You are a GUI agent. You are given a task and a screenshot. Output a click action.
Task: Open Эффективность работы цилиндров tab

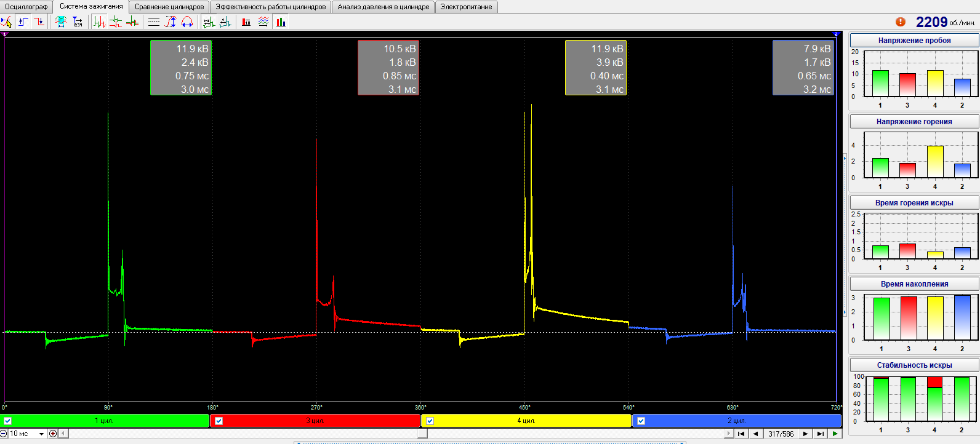271,7
